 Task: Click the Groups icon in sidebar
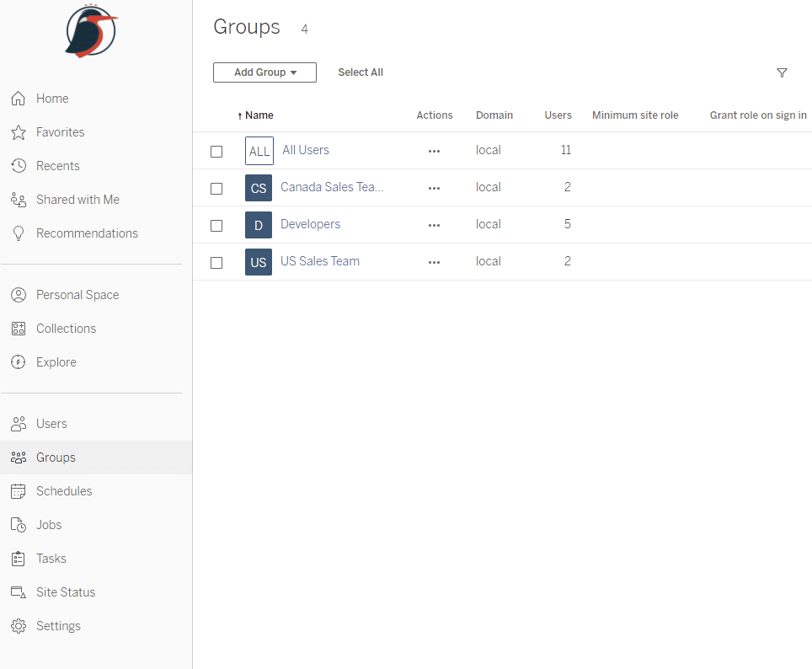[x=19, y=458]
